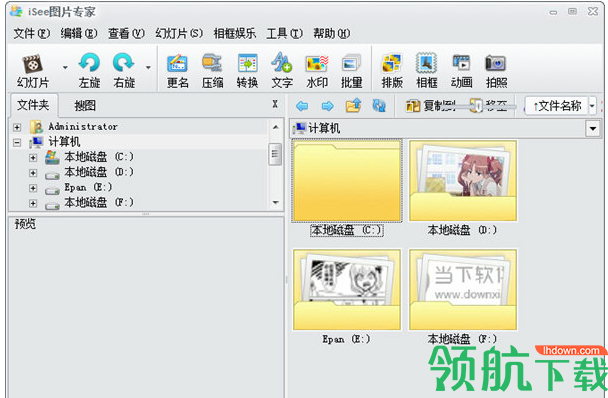Viewport: 608px width, 398px height.
Task: Select 本地磁盘 (C:) in folder tree
Action: tap(98, 157)
